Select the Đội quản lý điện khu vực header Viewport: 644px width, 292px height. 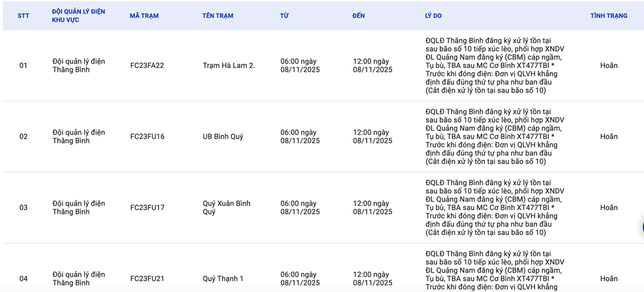[78, 16]
